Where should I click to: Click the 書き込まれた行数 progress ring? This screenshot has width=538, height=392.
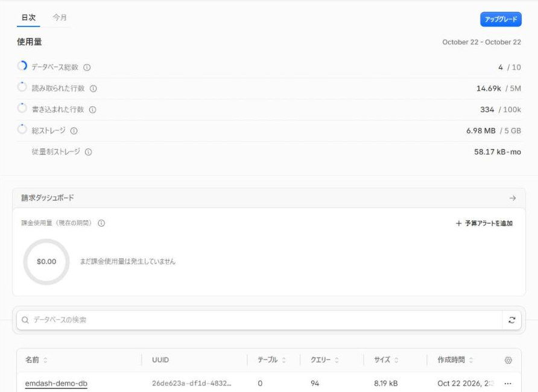[x=22, y=108]
